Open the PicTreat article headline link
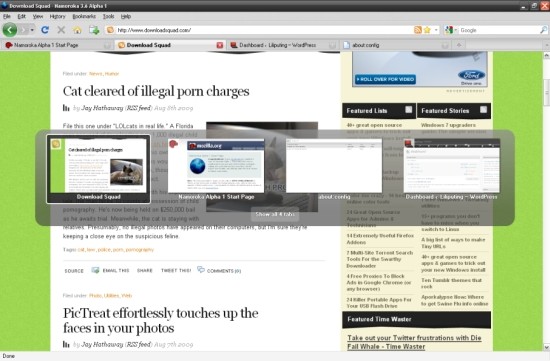 click(x=161, y=320)
